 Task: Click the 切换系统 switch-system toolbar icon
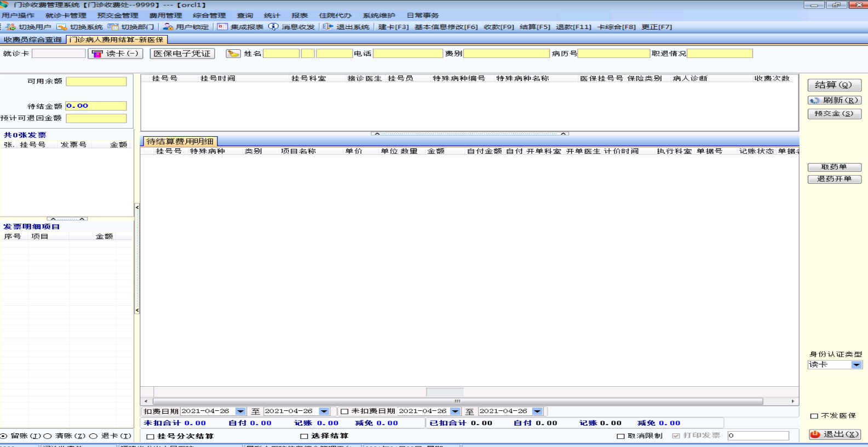[62, 27]
